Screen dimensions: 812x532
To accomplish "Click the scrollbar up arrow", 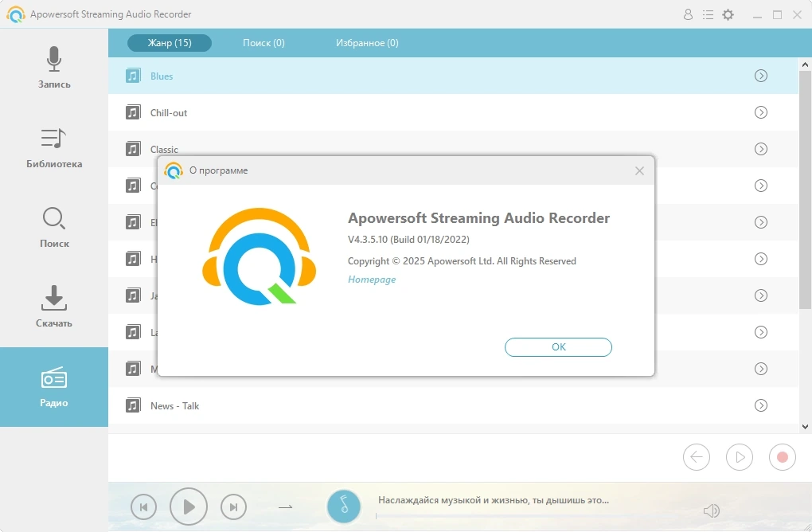I will tap(805, 65).
